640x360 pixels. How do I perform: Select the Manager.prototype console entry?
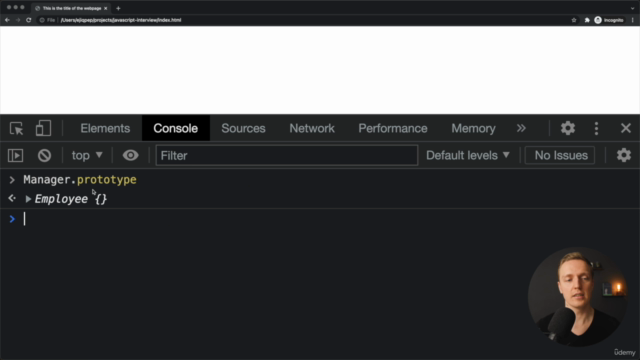(x=80, y=180)
